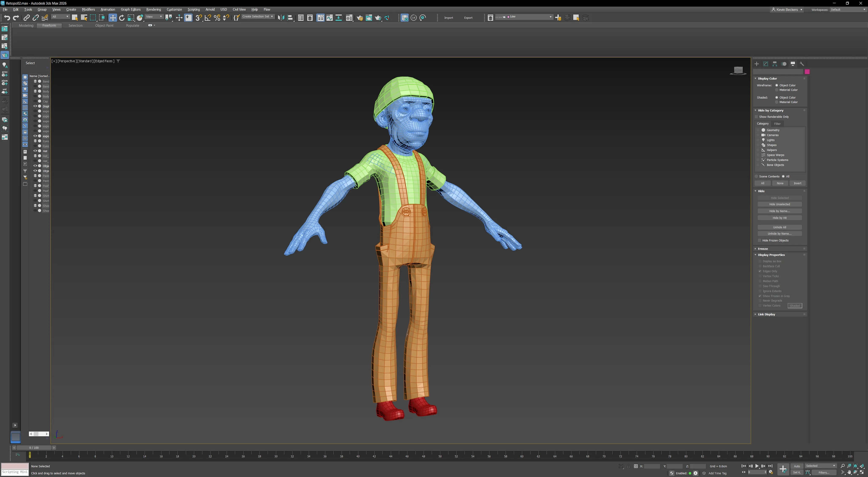Toggle the Percent Snap icon
868x477 pixels.
(x=217, y=18)
